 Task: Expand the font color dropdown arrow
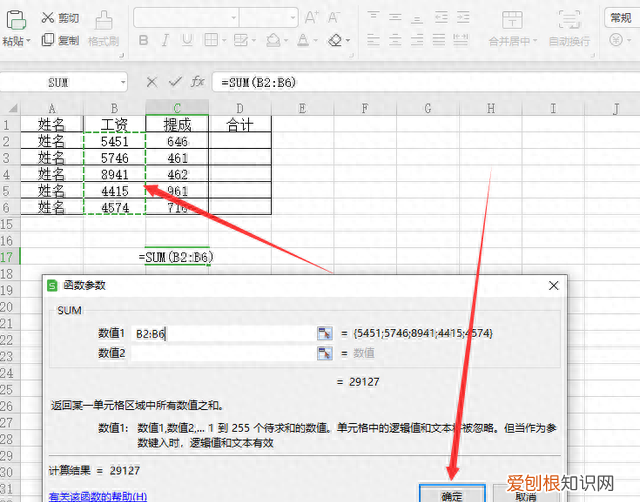click(316, 40)
